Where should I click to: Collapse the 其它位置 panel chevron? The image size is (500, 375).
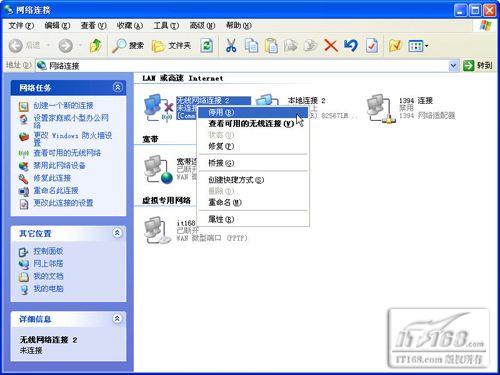click(x=117, y=233)
